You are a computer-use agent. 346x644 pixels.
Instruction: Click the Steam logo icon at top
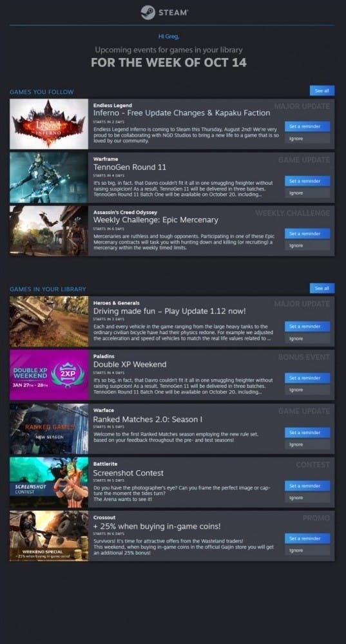tap(148, 12)
